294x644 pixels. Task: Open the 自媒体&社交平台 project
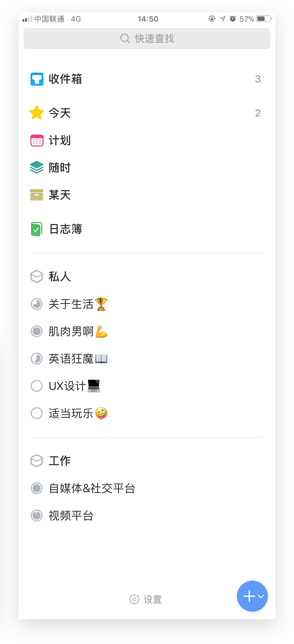(92, 488)
